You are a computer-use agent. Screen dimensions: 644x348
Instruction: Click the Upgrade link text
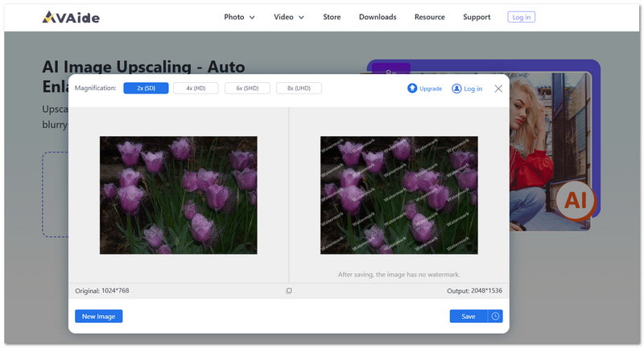[431, 89]
